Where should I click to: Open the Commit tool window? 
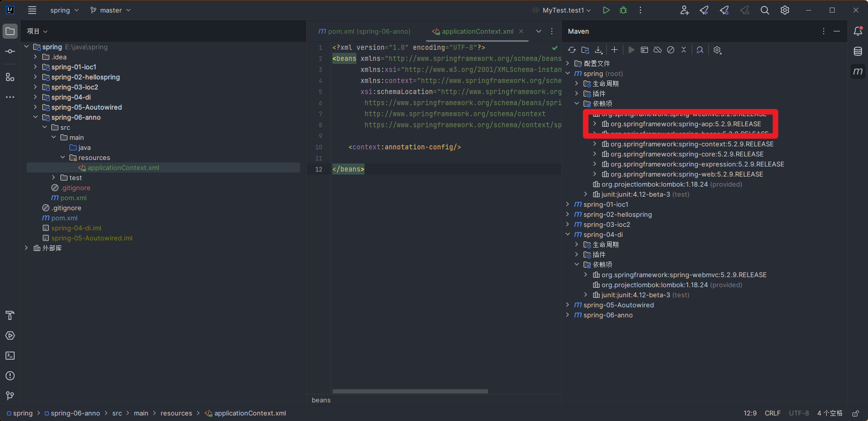point(10,51)
